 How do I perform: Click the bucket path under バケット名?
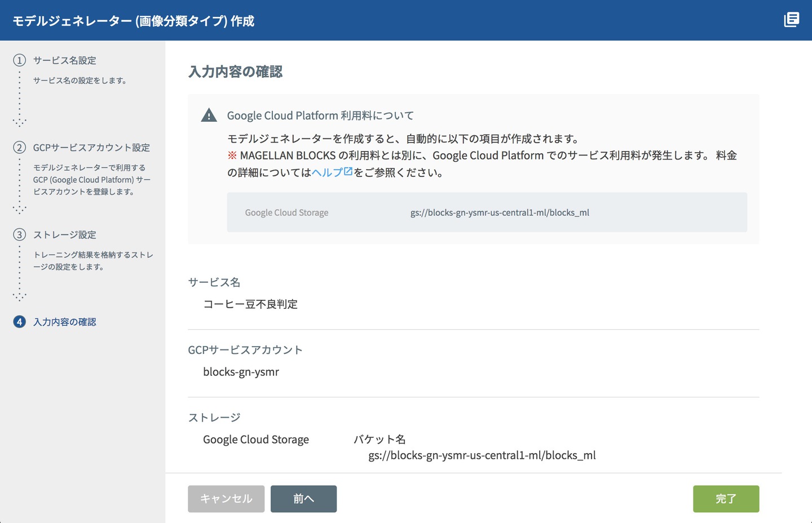pyautogui.click(x=482, y=455)
